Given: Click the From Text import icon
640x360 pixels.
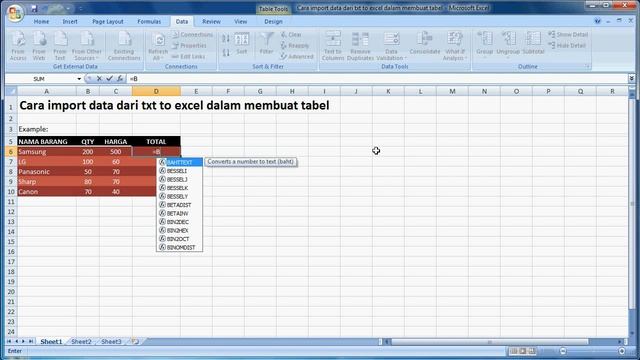Looking at the screenshot, I should tap(60, 46).
